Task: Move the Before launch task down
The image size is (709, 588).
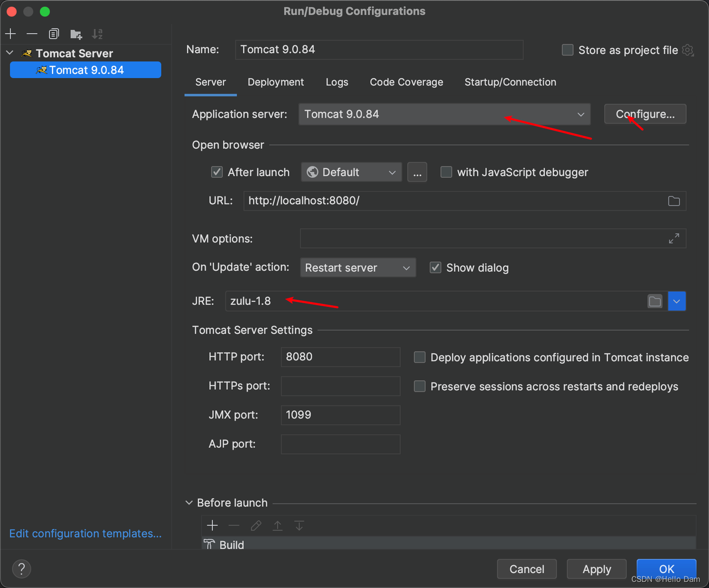Action: click(x=299, y=525)
